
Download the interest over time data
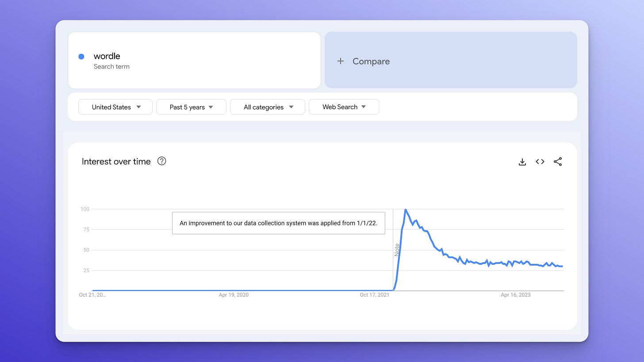[522, 162]
